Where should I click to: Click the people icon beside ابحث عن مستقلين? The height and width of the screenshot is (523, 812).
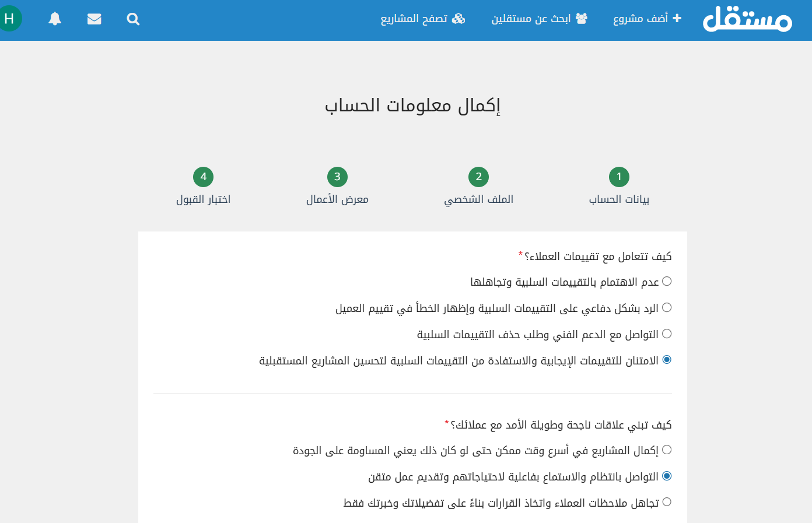coord(582,18)
